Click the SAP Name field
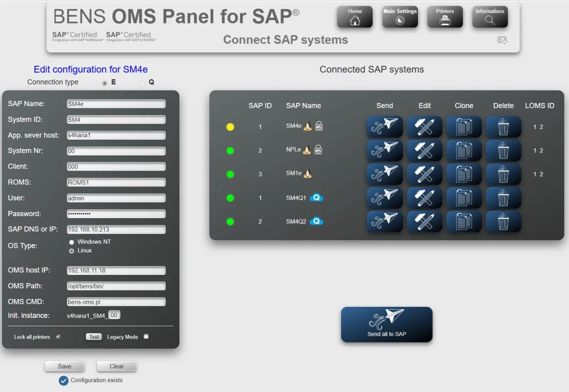569x392 pixels. click(116, 104)
